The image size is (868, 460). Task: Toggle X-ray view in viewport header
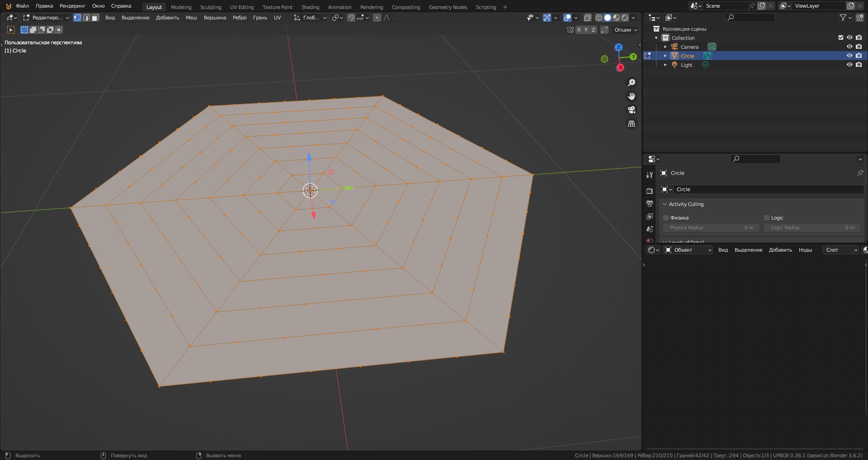tap(587, 18)
